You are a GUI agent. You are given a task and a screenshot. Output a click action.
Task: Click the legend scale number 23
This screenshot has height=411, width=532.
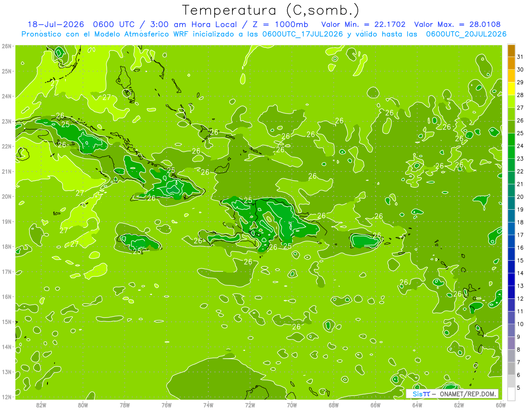(x=520, y=158)
